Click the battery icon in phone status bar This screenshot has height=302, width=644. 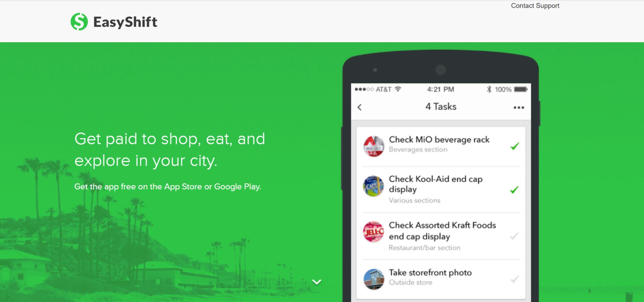521,89
